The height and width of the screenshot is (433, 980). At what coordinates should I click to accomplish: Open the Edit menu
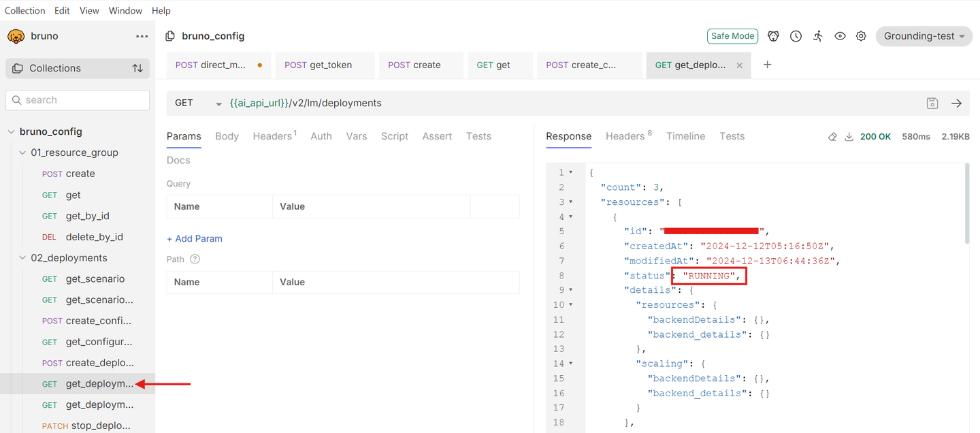(x=62, y=11)
